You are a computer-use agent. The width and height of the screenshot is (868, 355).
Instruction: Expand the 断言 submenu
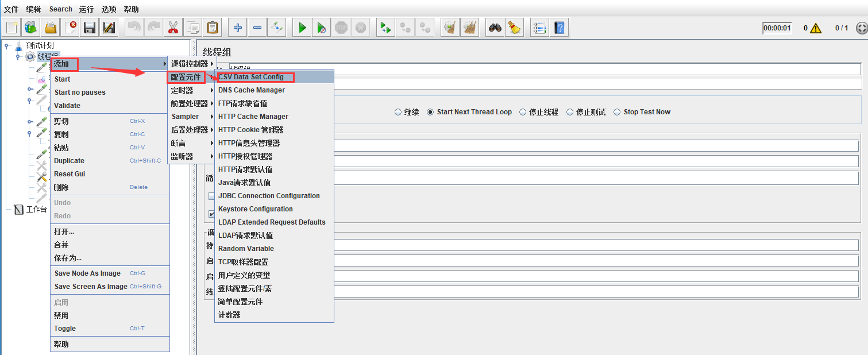click(x=191, y=143)
